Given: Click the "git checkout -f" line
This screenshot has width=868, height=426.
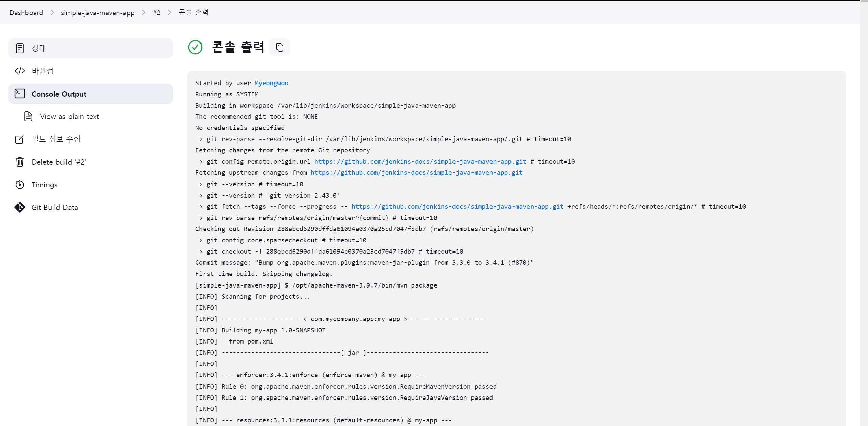Looking at the screenshot, I should tap(331, 252).
